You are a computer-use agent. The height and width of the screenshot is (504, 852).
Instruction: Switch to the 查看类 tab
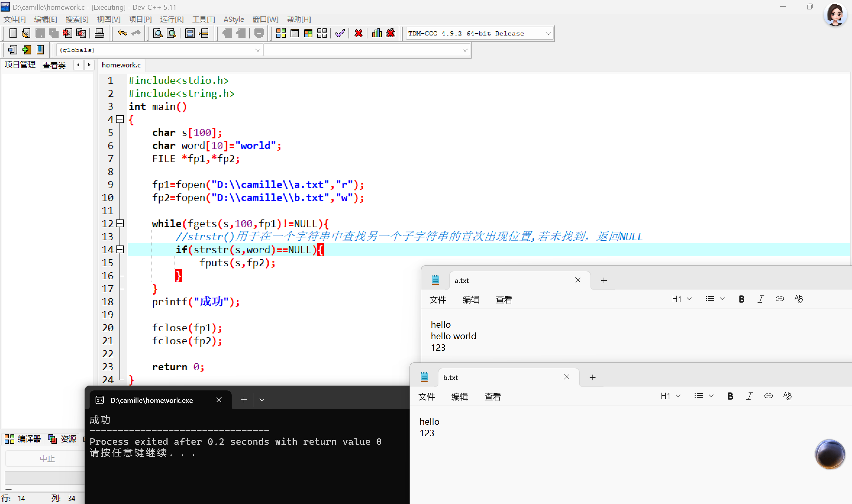pyautogui.click(x=54, y=66)
